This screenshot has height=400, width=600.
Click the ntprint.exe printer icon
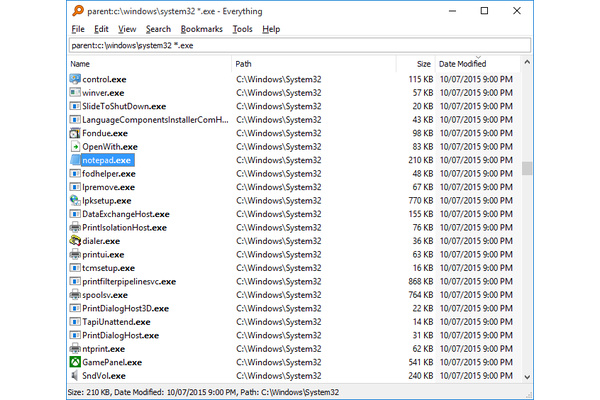(75, 349)
